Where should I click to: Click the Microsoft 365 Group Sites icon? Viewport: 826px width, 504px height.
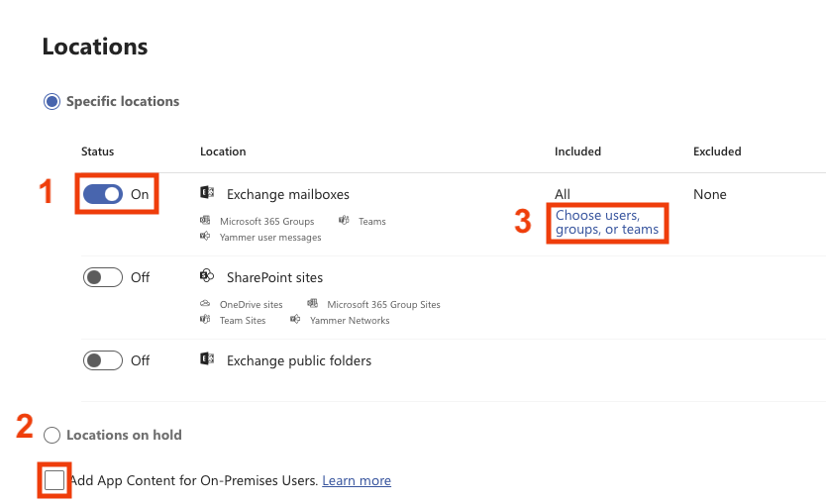312,304
